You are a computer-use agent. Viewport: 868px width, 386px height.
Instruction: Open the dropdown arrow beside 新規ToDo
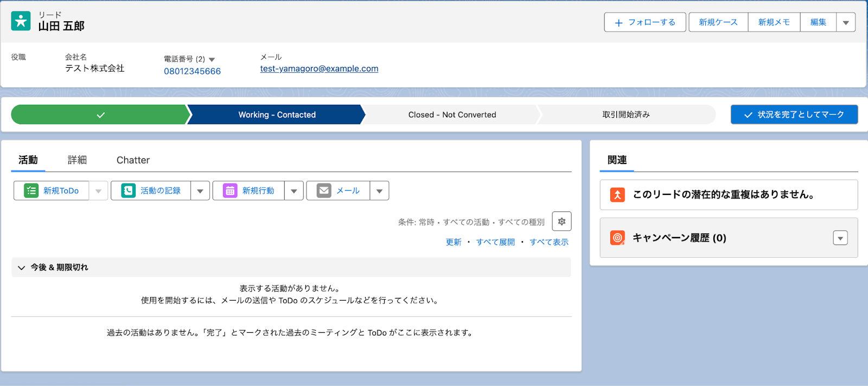pos(98,191)
